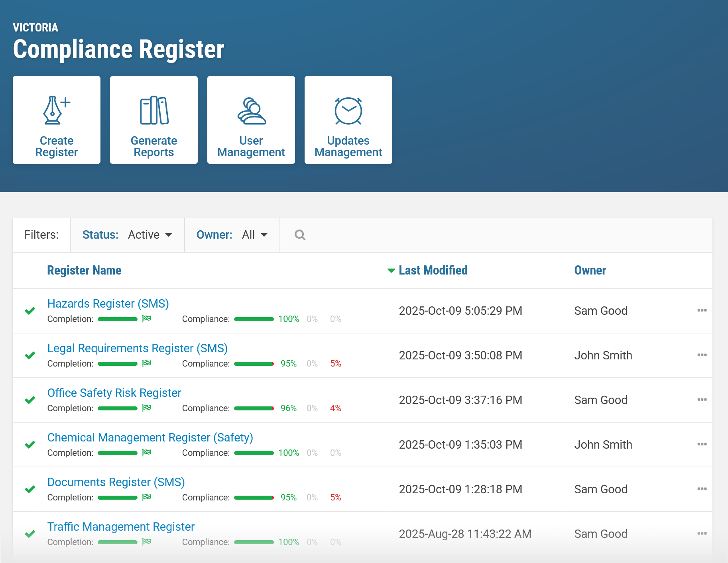Click the red 4% value for Office Safety

pyautogui.click(x=336, y=408)
